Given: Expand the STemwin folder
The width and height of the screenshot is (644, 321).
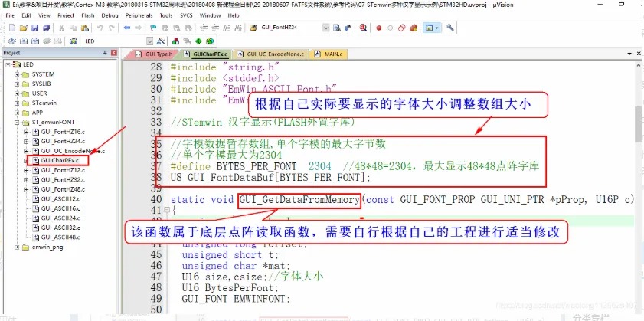Looking at the screenshot, I should 18,103.
